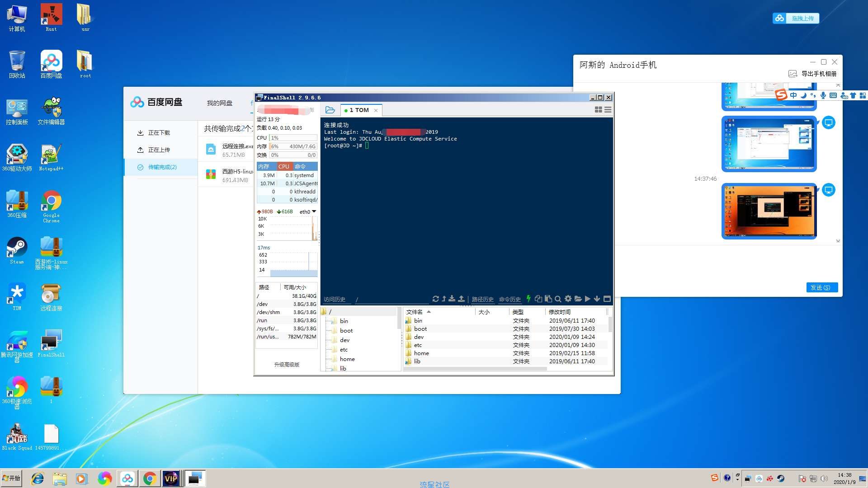868x488 pixels.
Task: Open the Notepad++ desktop shortcut
Action: pos(51,158)
